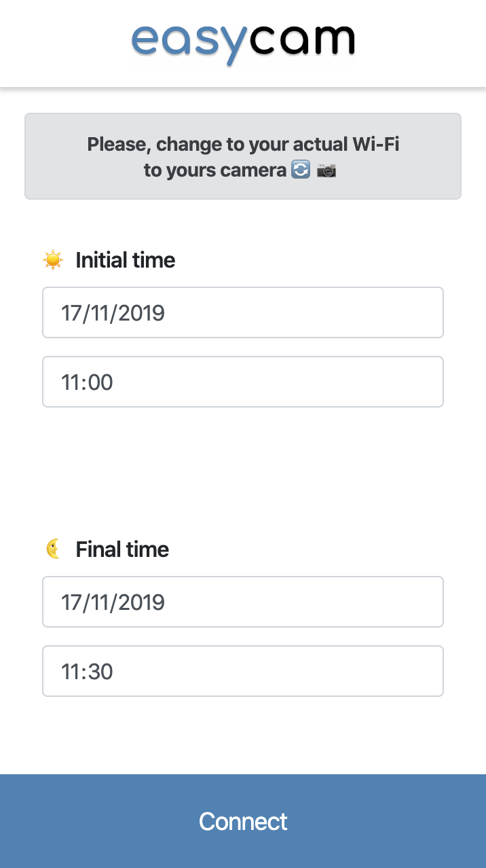Screen dimensions: 486x868
Task: Click the moon icon beside Final time
Action: 53,549
